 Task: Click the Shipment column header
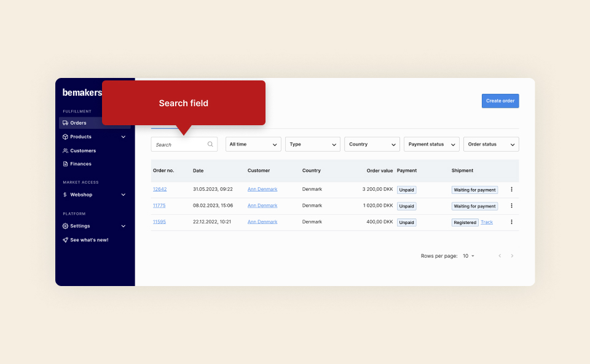coord(462,171)
